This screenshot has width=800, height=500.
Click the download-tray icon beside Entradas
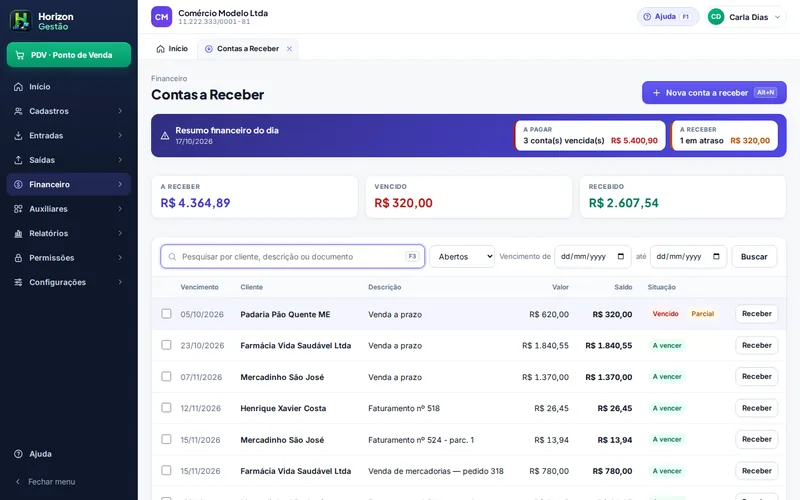click(18, 136)
